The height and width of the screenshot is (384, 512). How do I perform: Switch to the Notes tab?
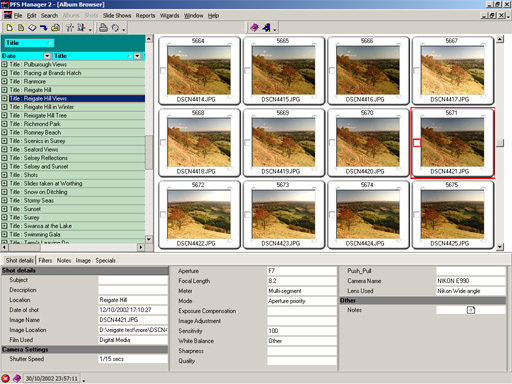(x=64, y=260)
